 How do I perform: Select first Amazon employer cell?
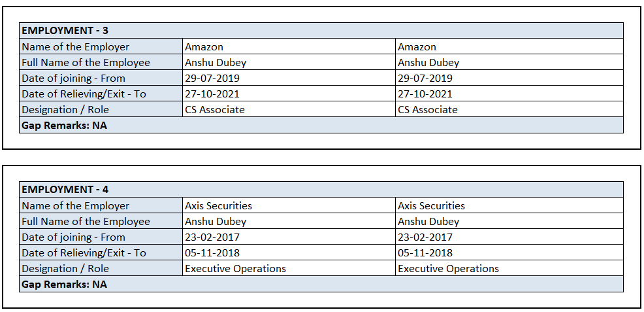(204, 47)
